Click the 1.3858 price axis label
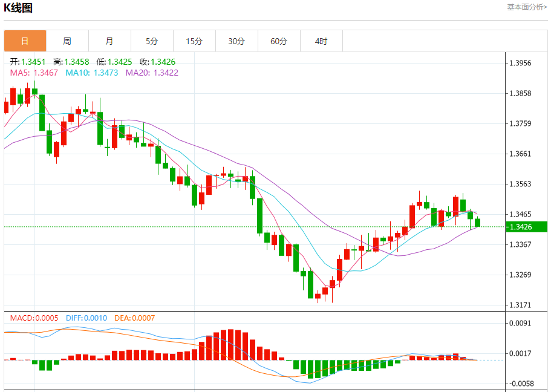Screen dimensions: 551x392 pos(520,94)
